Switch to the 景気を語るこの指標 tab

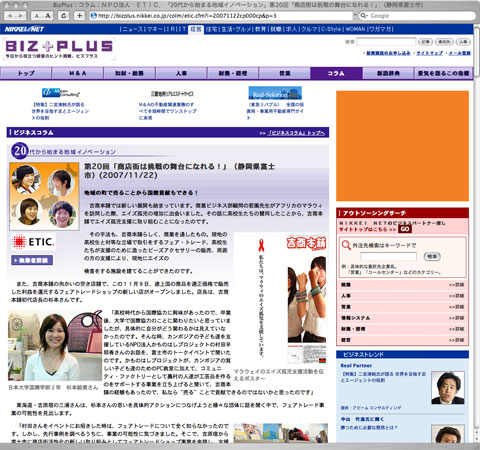tap(443, 73)
